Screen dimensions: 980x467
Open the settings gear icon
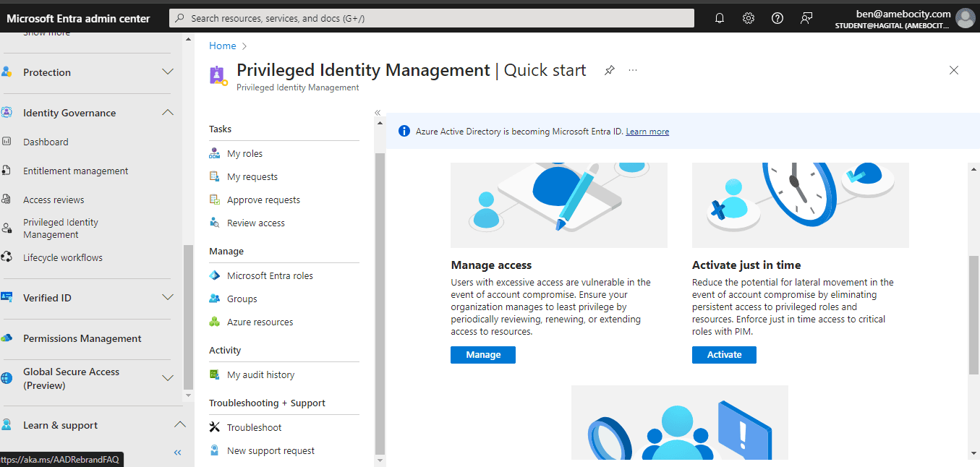tap(749, 18)
